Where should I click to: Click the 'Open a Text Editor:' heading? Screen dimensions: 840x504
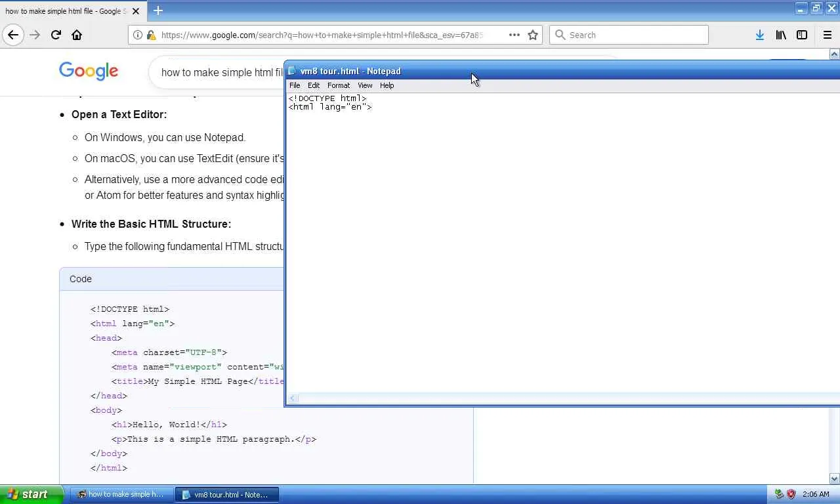(119, 114)
